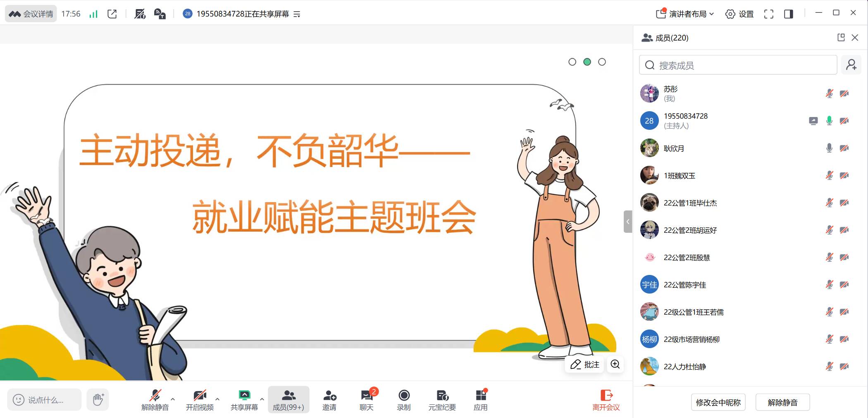Select the first layout radio circle
The image size is (868, 418).
[572, 62]
